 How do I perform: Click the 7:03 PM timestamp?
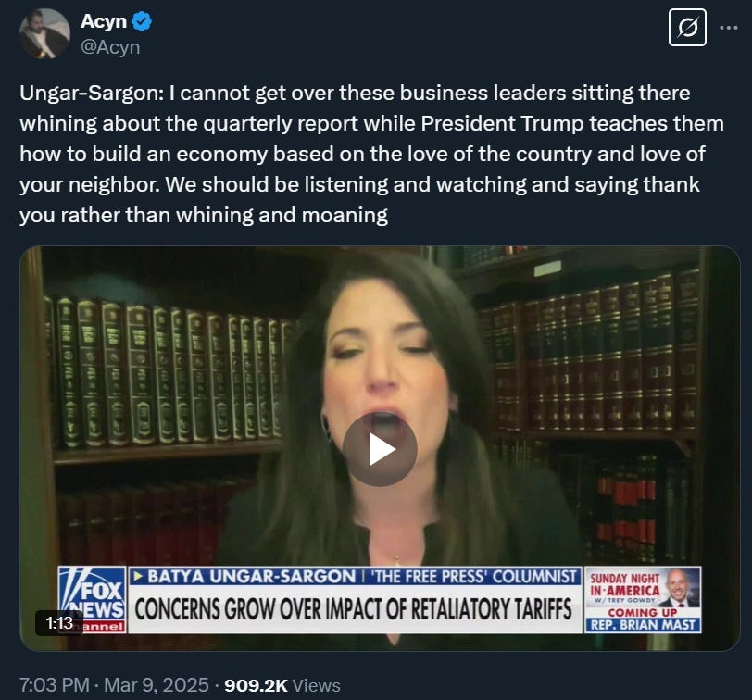[x=55, y=684]
